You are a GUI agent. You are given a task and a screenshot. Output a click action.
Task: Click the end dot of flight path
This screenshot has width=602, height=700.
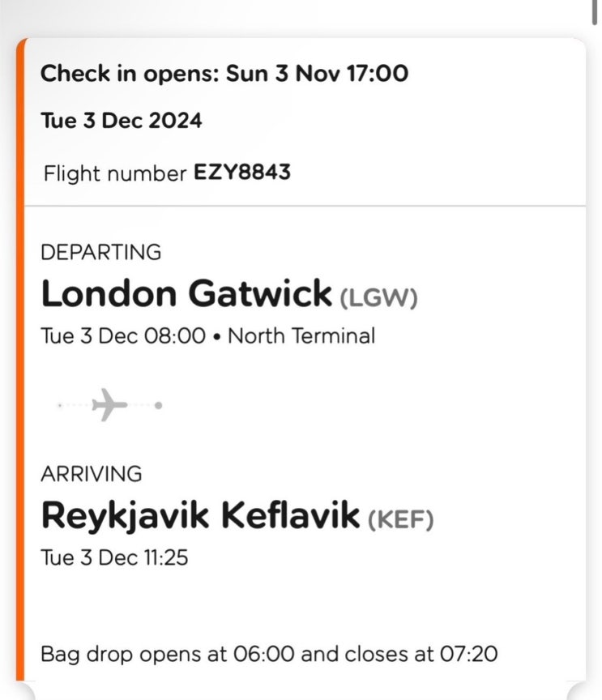(x=159, y=404)
